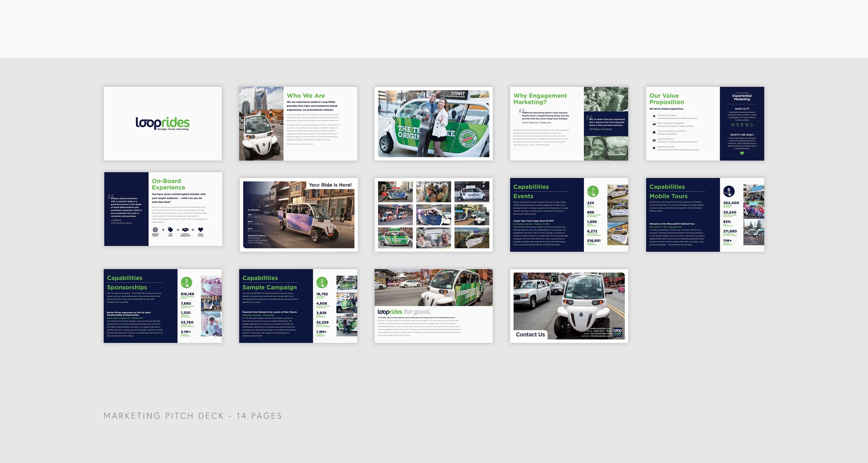Select the nose icon in the five senses row
The height and width of the screenshot is (463, 868).
[752, 125]
